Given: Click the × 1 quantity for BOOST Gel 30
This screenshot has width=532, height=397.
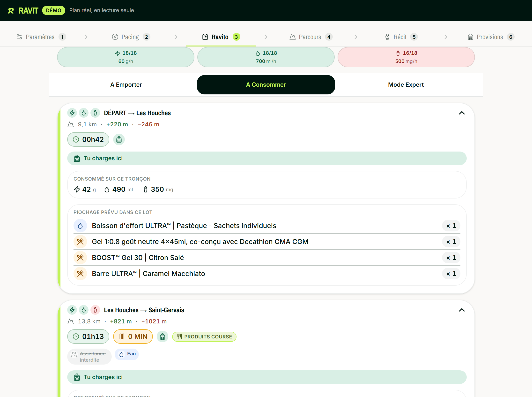Looking at the screenshot, I should (x=451, y=258).
